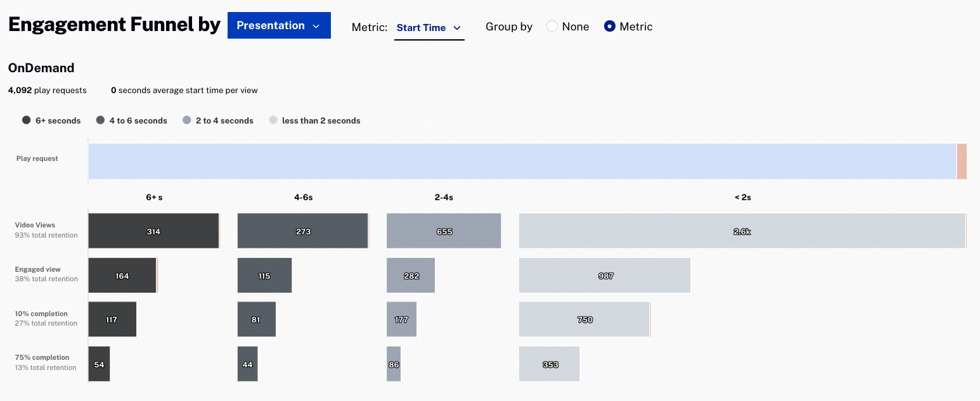Toggle the 2 to 4 seconds legend item
Image resolution: width=980 pixels, height=401 pixels.
click(x=217, y=120)
